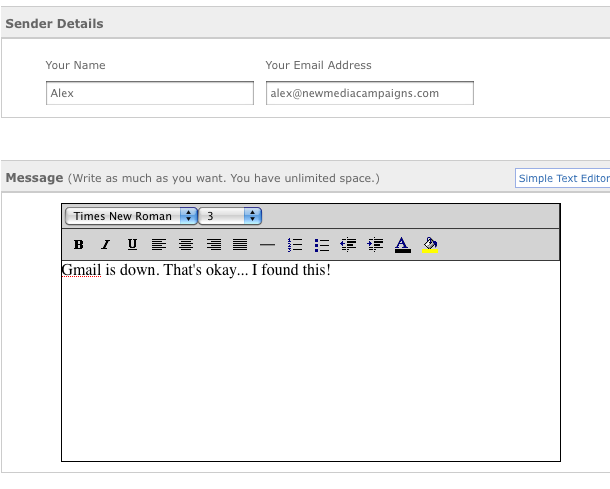Image resolution: width=610 pixels, height=489 pixels.
Task: Align text right
Action: (213, 245)
